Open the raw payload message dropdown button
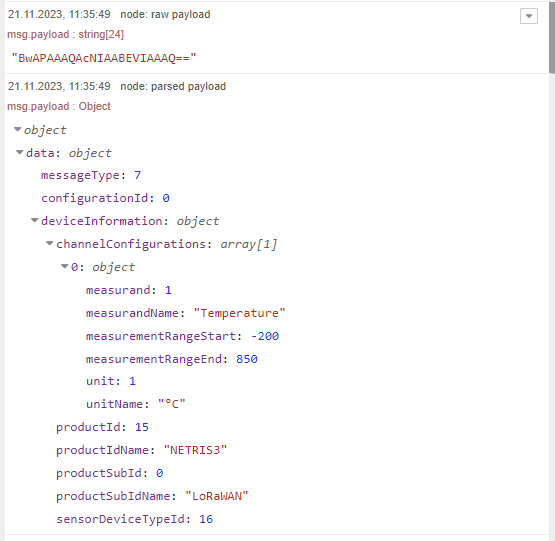 pyautogui.click(x=528, y=16)
